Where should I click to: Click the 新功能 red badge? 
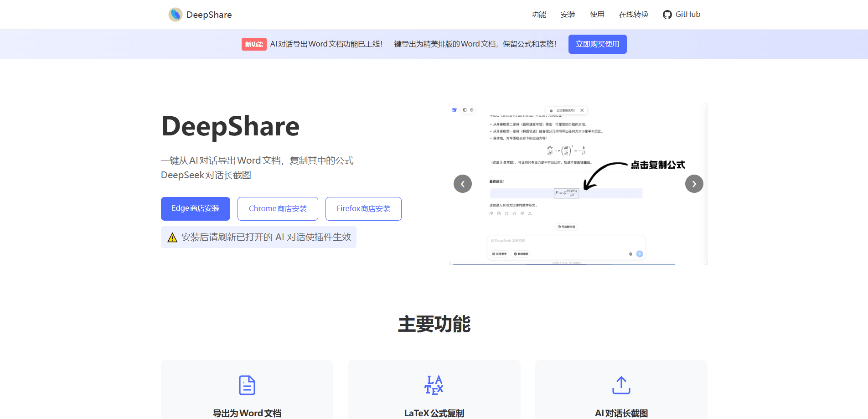(x=254, y=44)
